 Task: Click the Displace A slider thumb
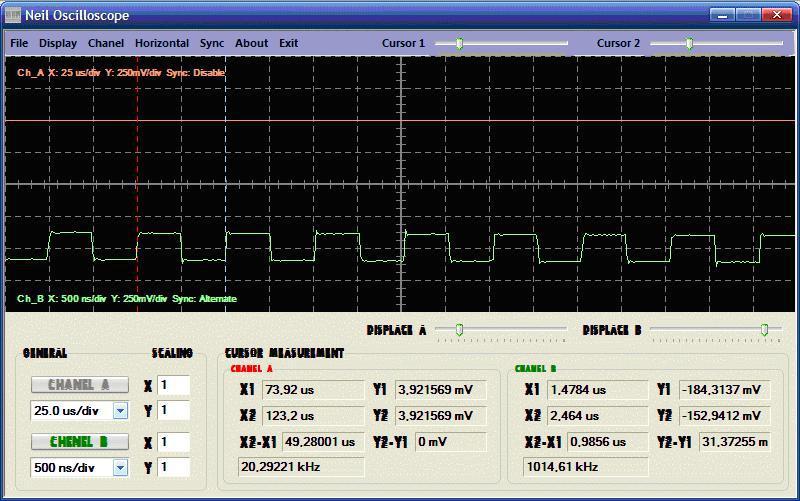click(459, 330)
